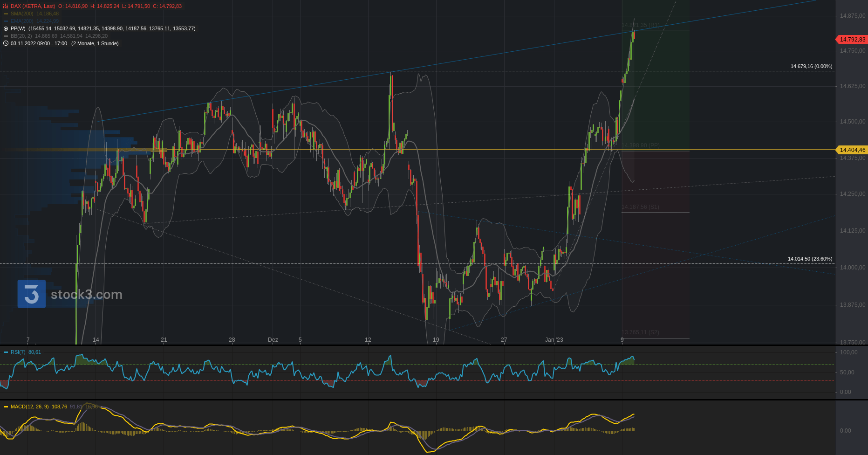
Task: Click the 14.679,16 (0.00%) Fibonacci label
Action: pos(811,66)
